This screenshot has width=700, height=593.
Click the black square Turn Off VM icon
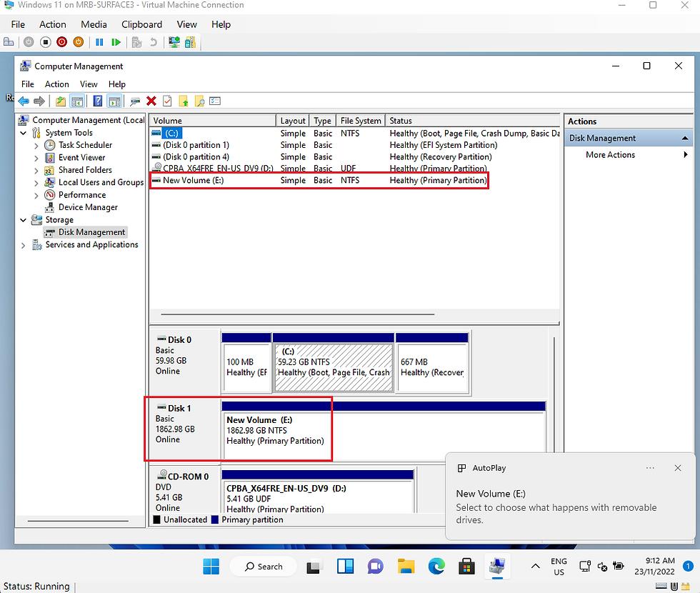(x=45, y=42)
